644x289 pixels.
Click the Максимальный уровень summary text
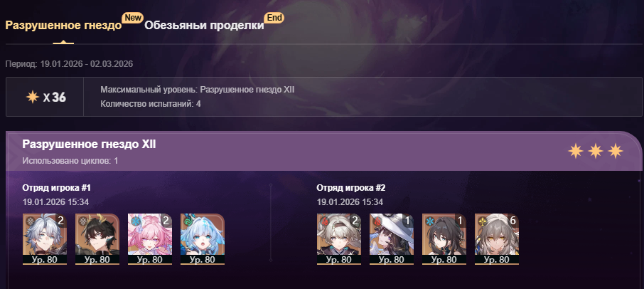click(x=197, y=90)
